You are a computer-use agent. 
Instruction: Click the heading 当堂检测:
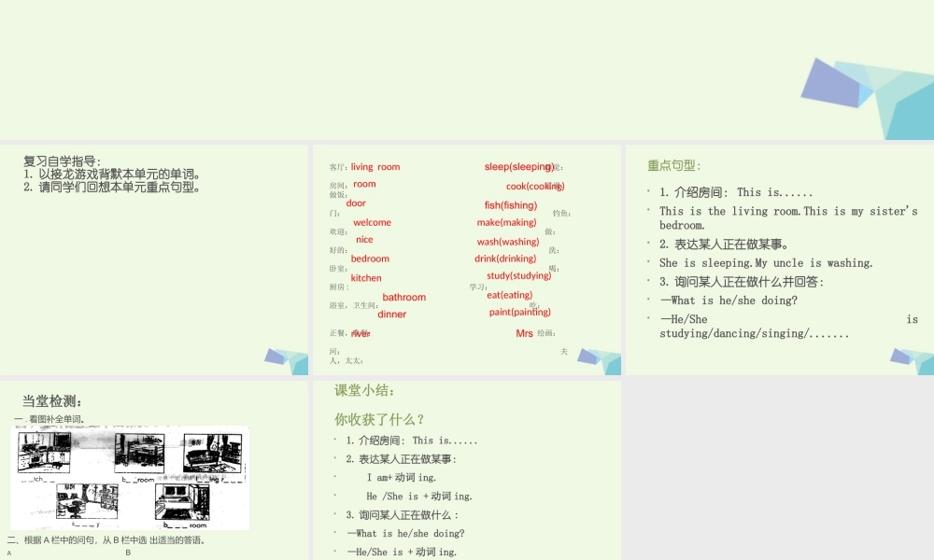click(x=51, y=401)
